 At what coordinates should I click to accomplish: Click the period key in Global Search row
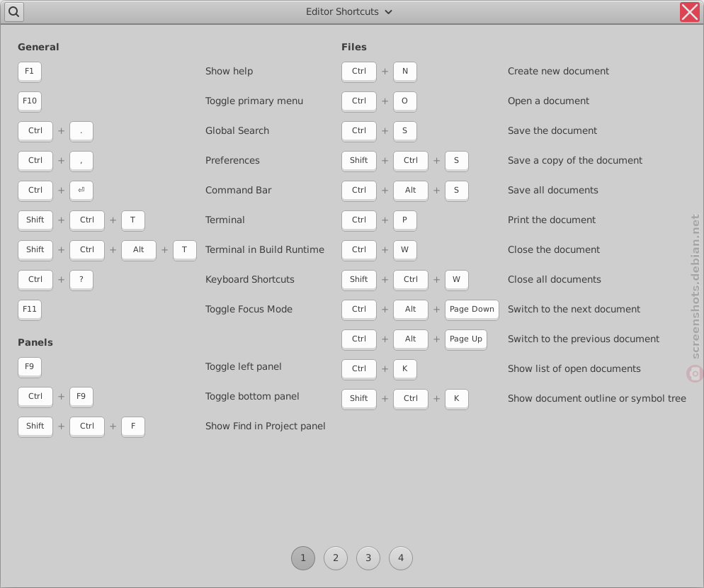81,131
